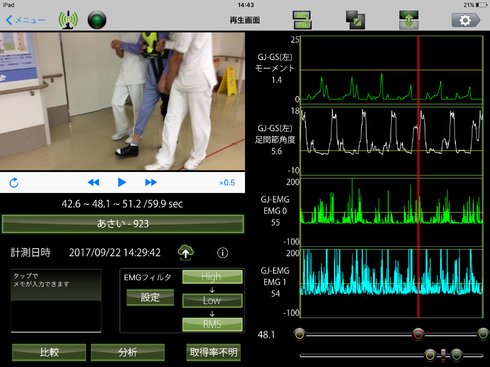Open the 比較 comparison screen
490x367 pixels.
coord(49,352)
